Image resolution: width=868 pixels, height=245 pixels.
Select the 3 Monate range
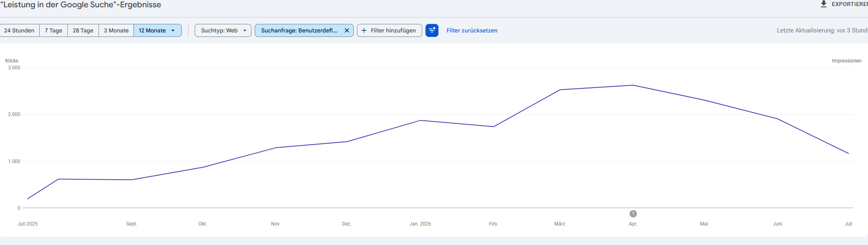pyautogui.click(x=116, y=30)
